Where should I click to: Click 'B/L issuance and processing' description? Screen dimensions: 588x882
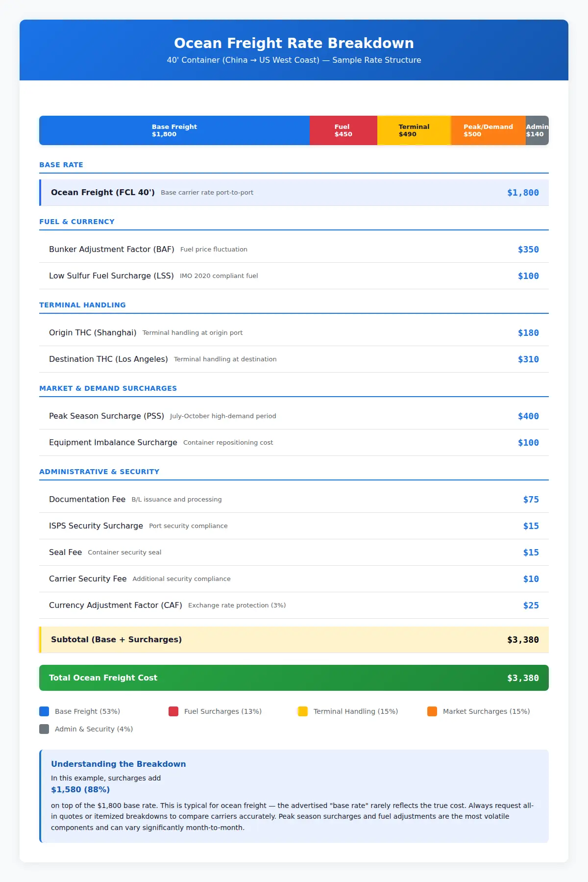(x=176, y=499)
